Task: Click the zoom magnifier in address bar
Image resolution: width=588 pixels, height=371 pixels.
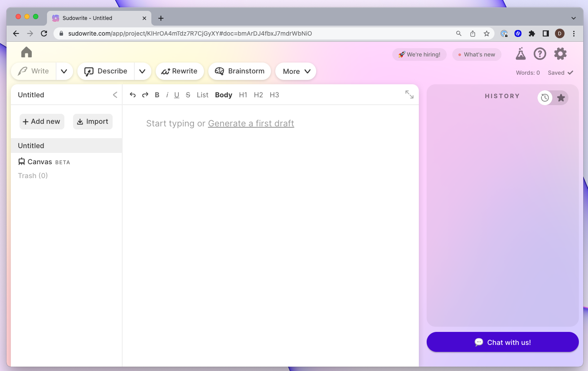Action: pos(459,33)
